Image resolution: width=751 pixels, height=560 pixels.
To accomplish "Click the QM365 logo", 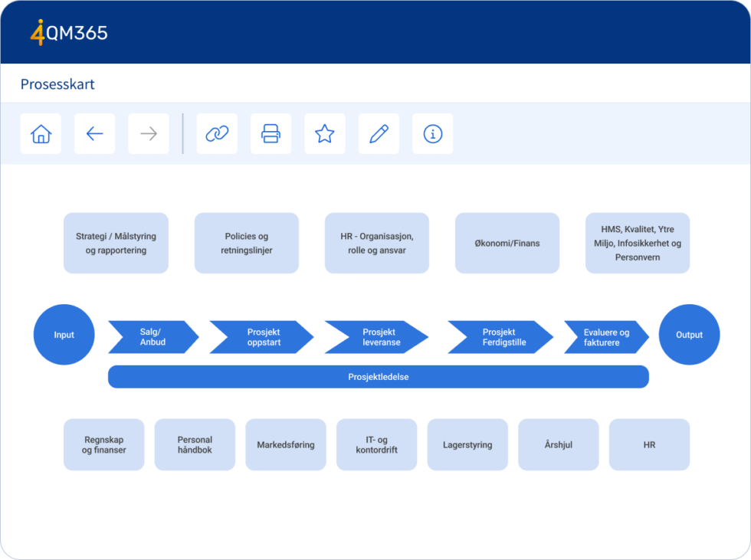I will tap(69, 33).
